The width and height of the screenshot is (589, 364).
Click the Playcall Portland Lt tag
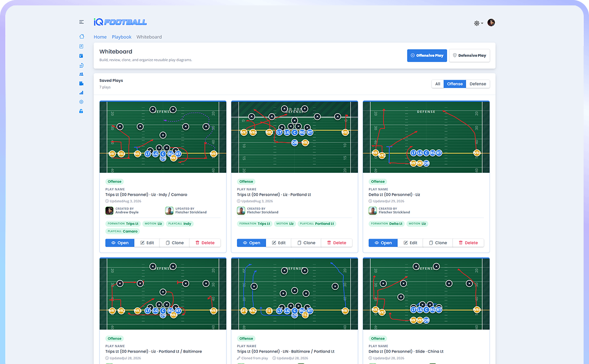click(x=317, y=224)
